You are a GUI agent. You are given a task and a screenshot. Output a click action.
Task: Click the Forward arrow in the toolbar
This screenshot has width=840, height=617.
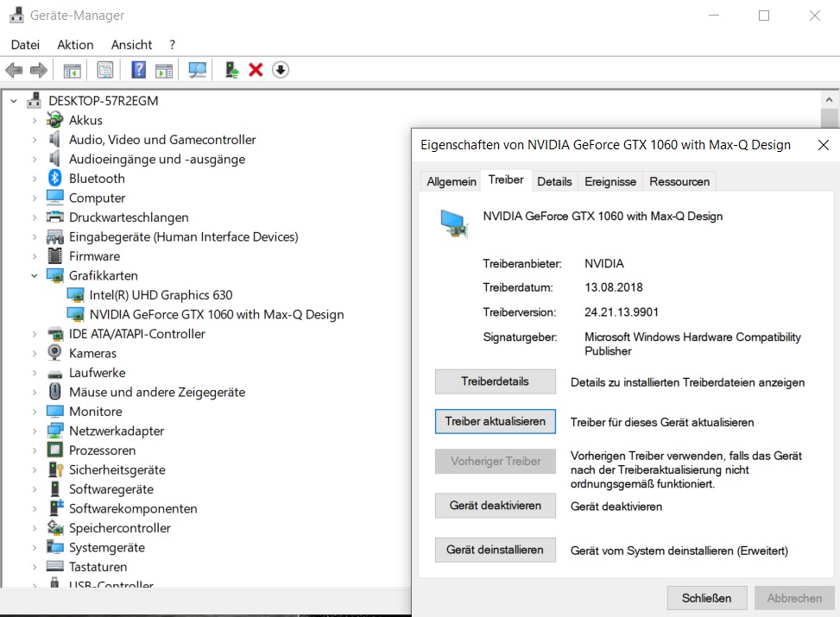point(39,70)
